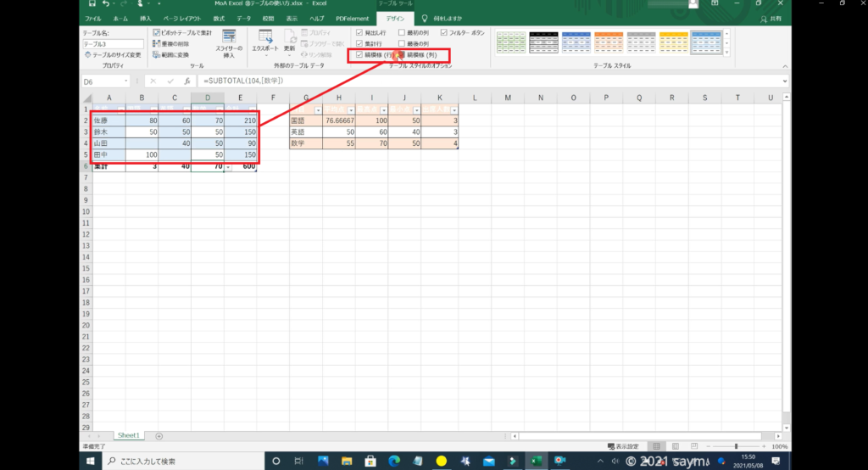
Task: Click the 共有 (Share) button
Action: [771, 17]
